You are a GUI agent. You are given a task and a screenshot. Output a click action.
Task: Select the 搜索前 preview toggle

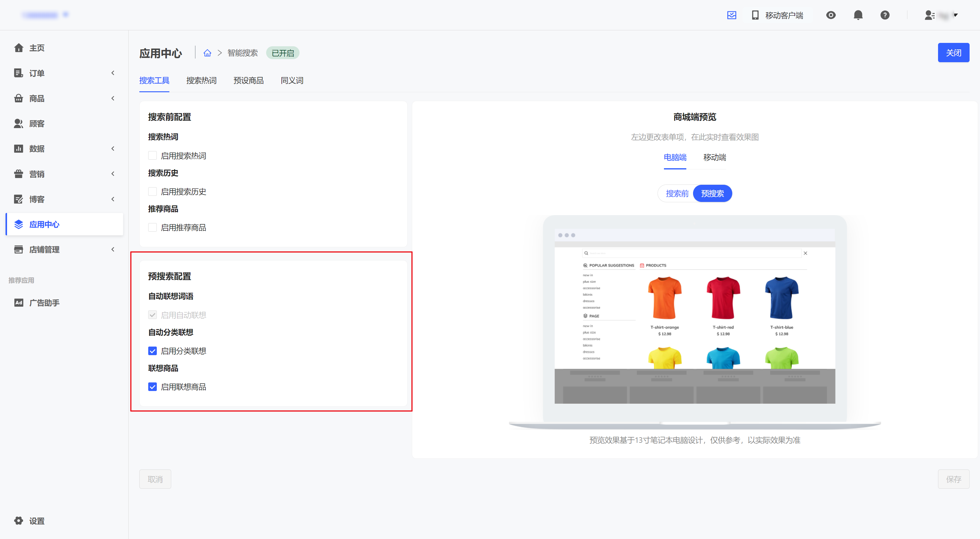coord(677,193)
